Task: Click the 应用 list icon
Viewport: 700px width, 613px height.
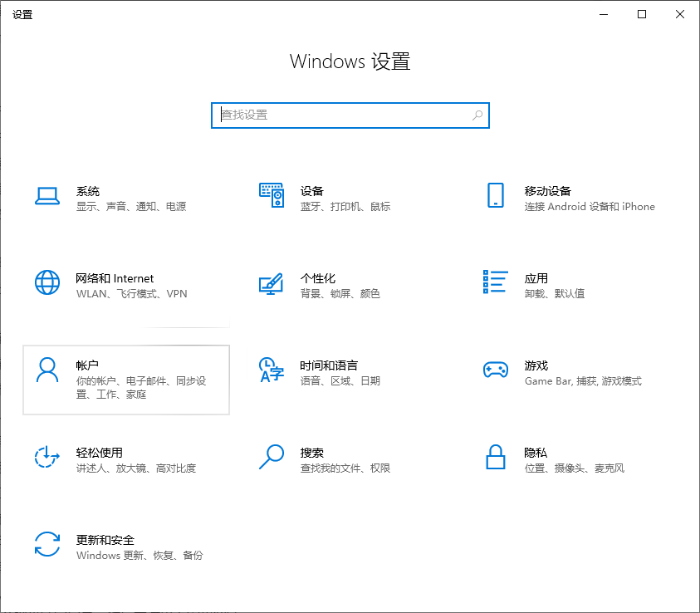Action: (x=494, y=282)
